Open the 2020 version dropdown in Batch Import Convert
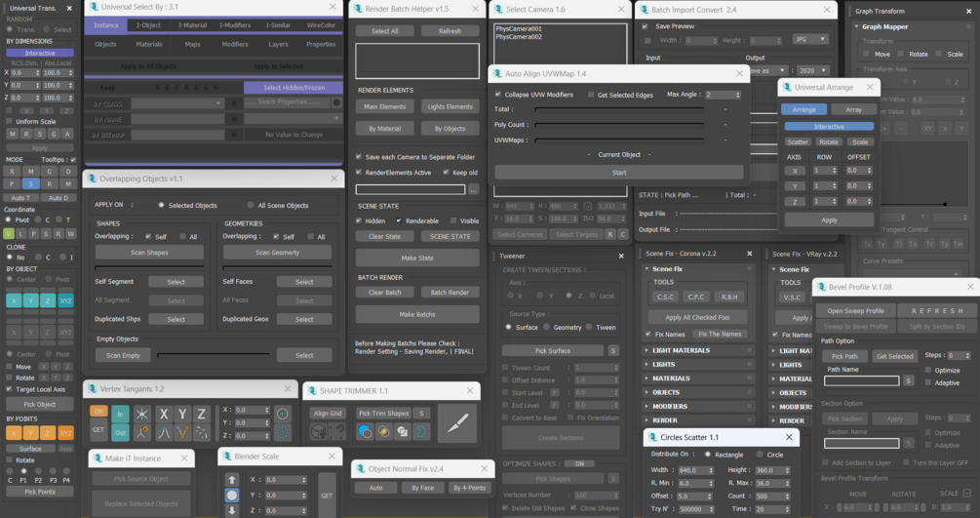Viewport: 980px width, 518px height. 812,70
